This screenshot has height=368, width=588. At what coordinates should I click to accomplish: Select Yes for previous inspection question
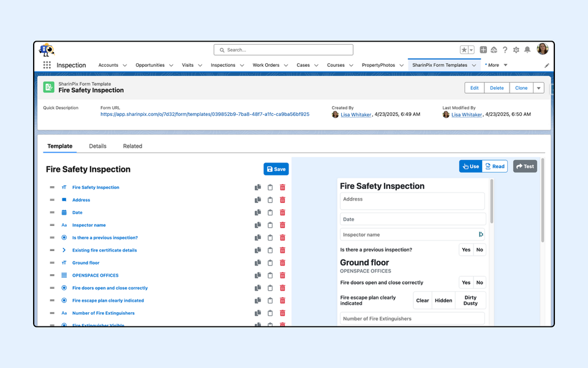click(x=466, y=250)
